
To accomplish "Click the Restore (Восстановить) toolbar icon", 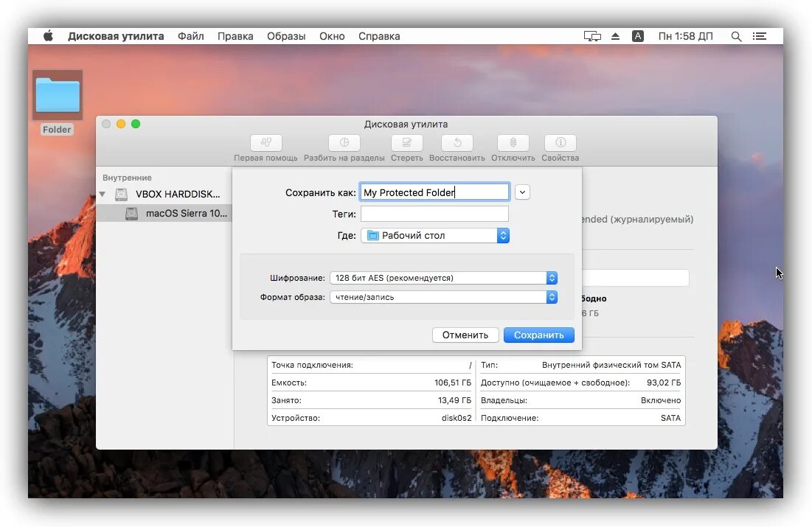I will [x=457, y=142].
